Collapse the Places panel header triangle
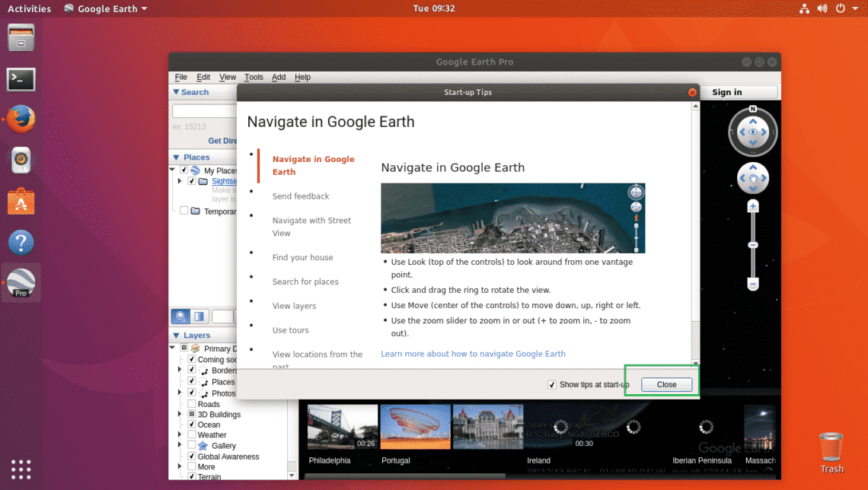Screen dimensions: 868x490 (x=176, y=157)
